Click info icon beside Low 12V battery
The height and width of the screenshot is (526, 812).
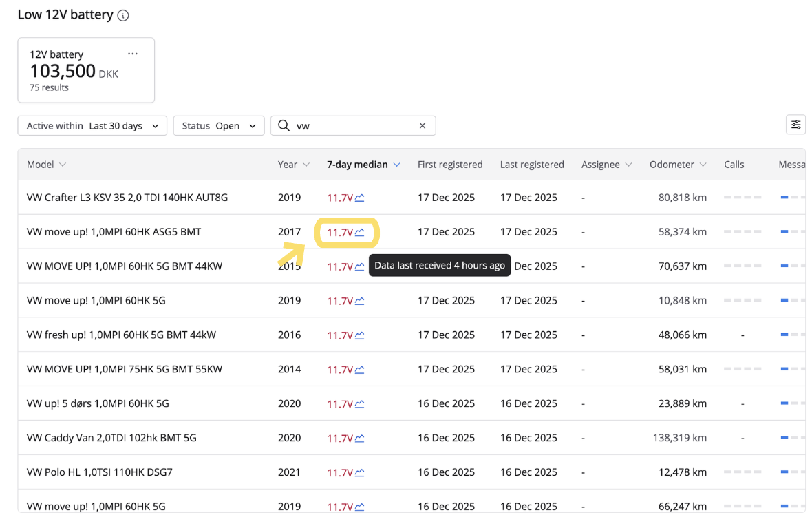pyautogui.click(x=123, y=16)
